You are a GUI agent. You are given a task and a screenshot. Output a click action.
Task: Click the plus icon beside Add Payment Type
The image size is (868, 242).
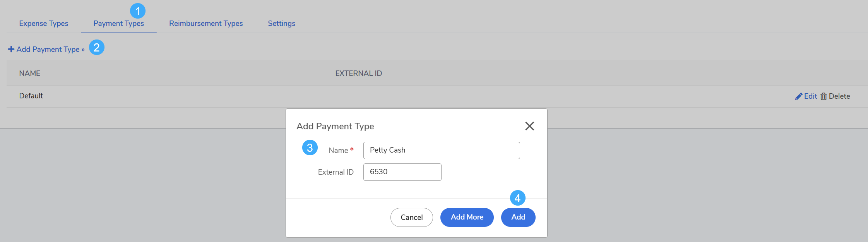point(11,49)
